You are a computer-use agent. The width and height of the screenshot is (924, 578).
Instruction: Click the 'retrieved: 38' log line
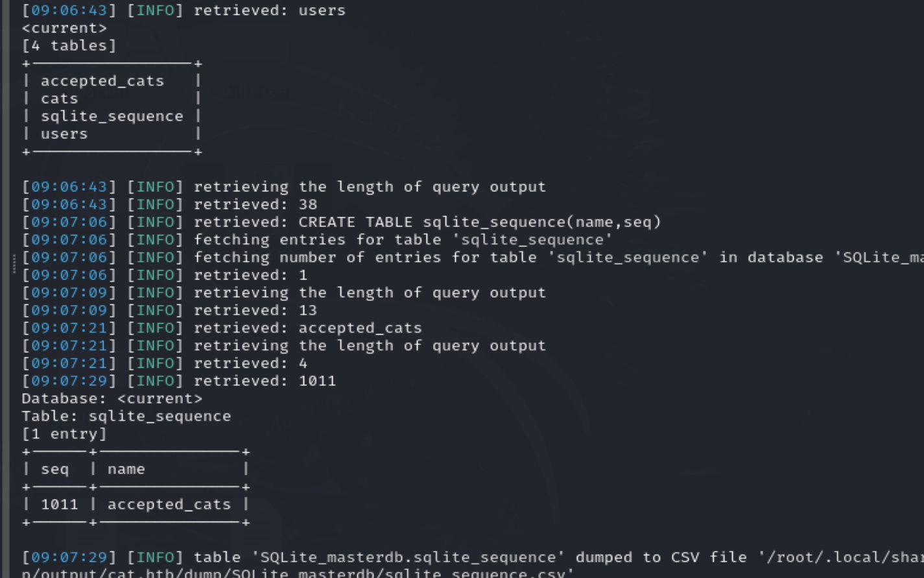click(255, 204)
